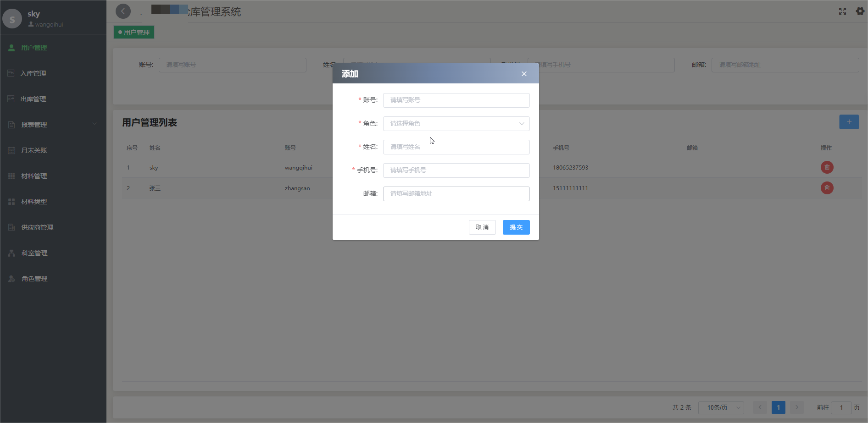The image size is (868, 423).
Task: Open the 10条/页 page size dropdown
Action: click(721, 407)
